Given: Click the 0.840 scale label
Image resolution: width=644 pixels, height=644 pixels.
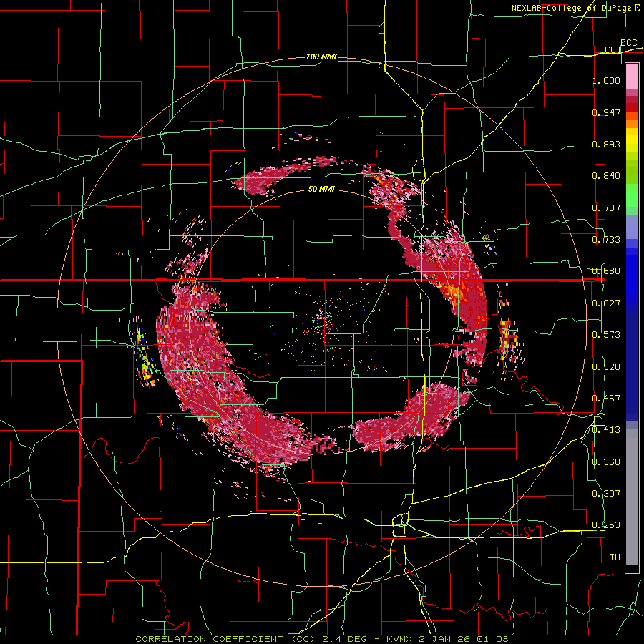Looking at the screenshot, I should pyautogui.click(x=606, y=176).
